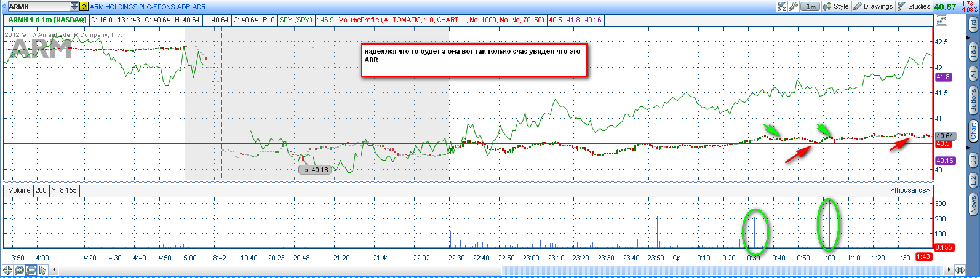Select the pan crosshair tool
This screenshot has width=980, height=278.
[x=7, y=270]
